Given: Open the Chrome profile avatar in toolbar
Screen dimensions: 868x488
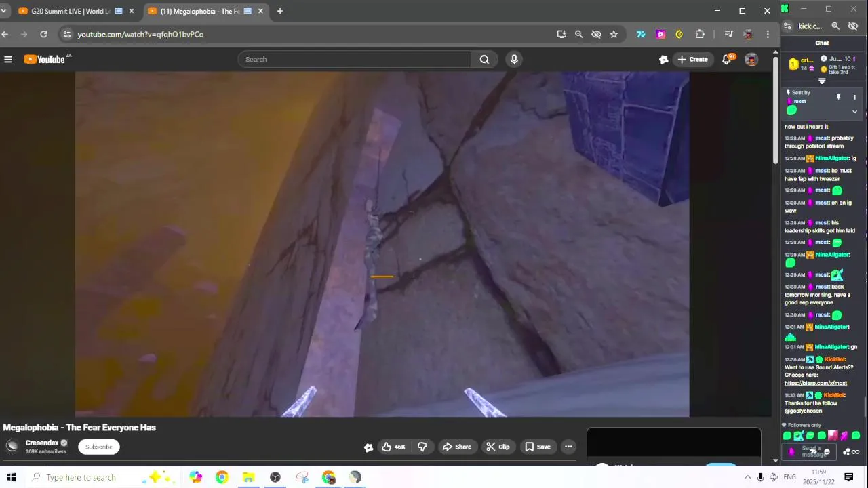Looking at the screenshot, I should pos(748,34).
